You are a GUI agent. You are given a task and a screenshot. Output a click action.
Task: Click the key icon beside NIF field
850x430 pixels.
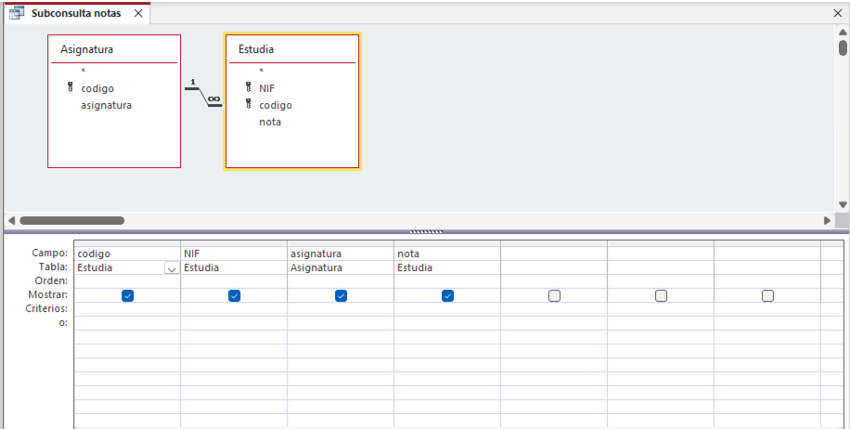[x=248, y=88]
